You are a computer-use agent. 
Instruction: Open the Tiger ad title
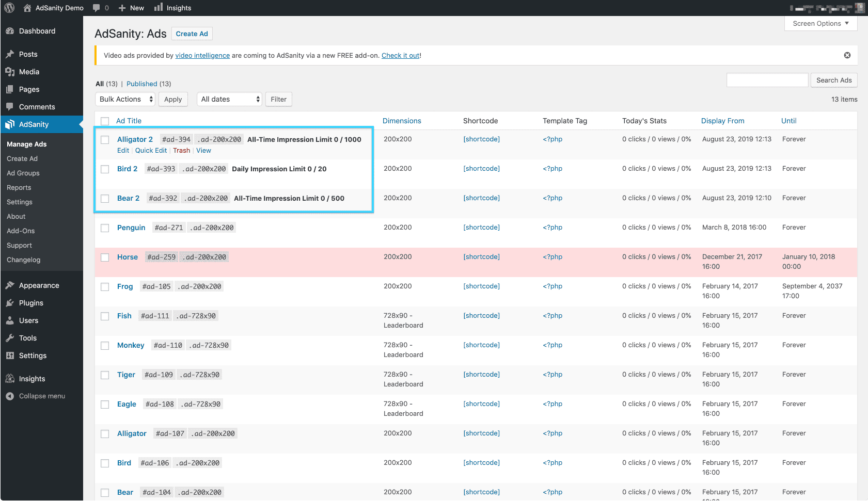coord(126,375)
